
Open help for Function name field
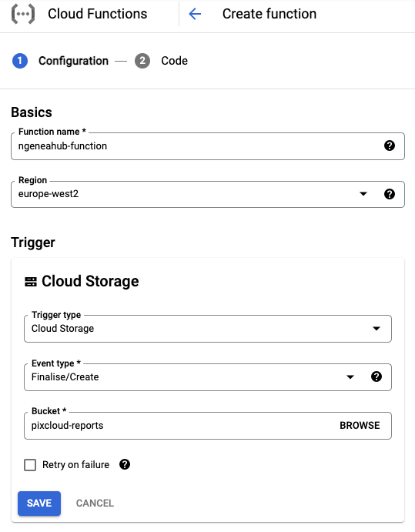coord(390,146)
